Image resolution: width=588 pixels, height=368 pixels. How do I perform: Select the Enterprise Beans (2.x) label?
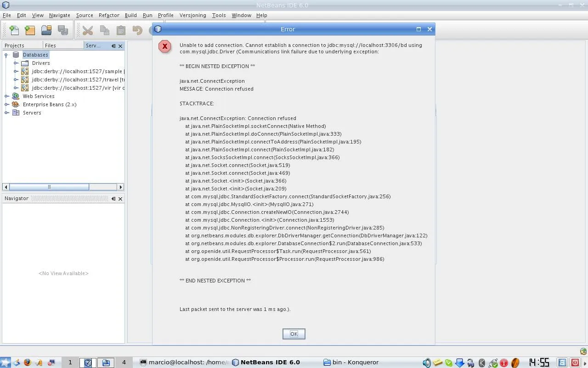(50, 104)
